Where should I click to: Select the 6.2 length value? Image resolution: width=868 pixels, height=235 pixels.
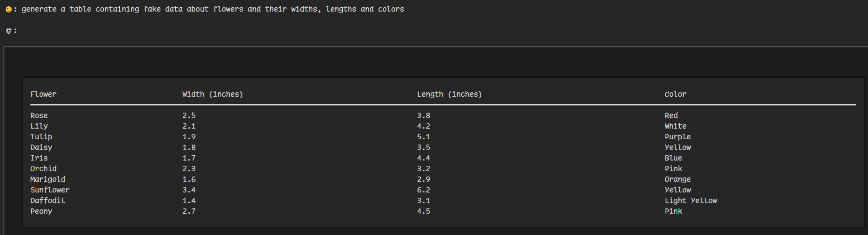coord(423,190)
